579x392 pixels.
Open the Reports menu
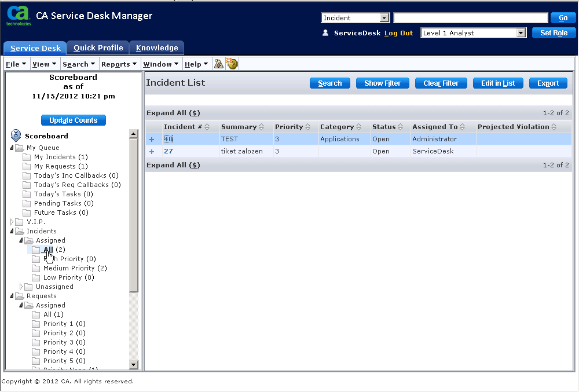[x=119, y=64]
